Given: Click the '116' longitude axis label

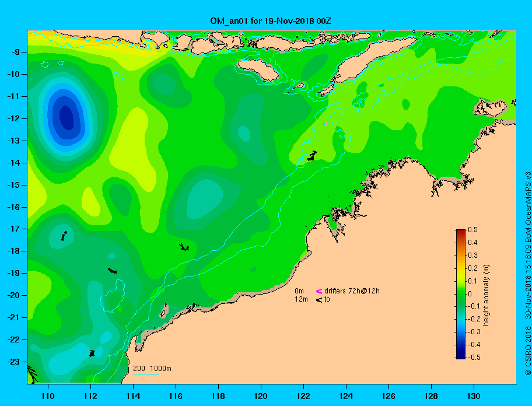Looking at the screenshot, I should 176,396.
